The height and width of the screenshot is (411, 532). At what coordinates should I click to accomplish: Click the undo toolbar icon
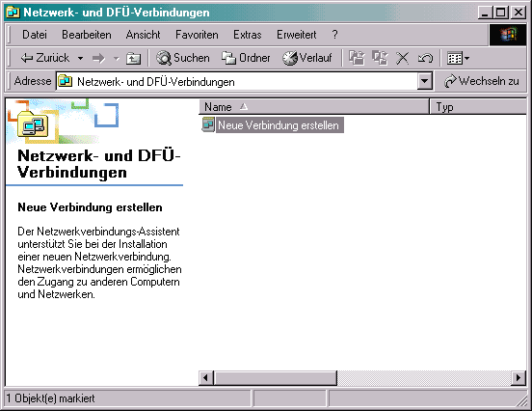click(x=425, y=59)
